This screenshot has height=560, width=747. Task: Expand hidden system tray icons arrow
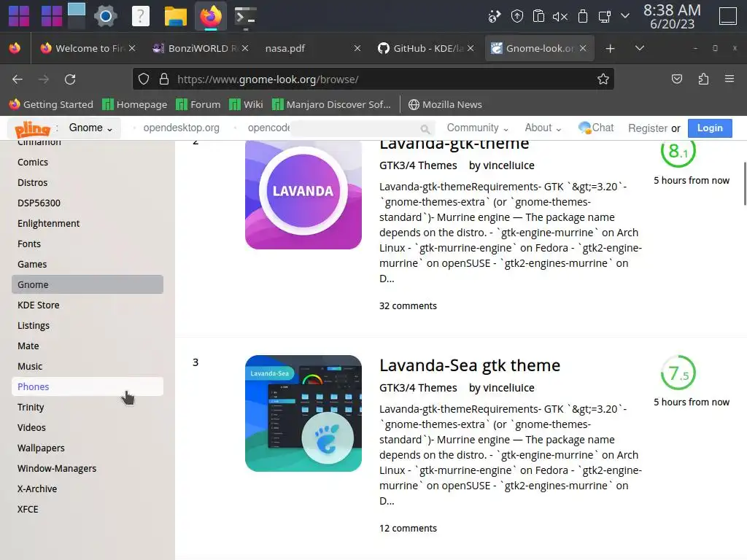(x=625, y=16)
